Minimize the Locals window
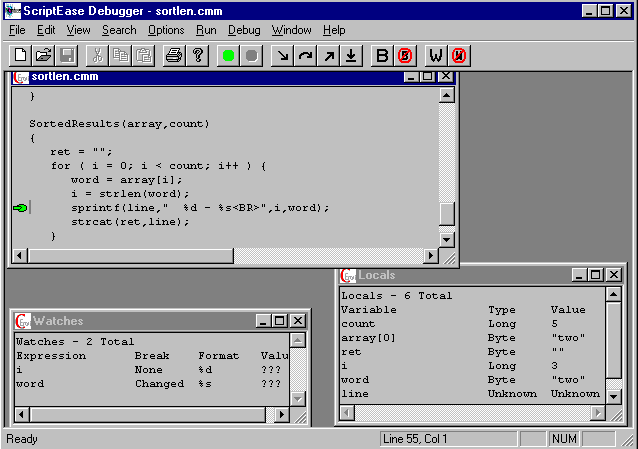638x449 pixels. (579, 275)
